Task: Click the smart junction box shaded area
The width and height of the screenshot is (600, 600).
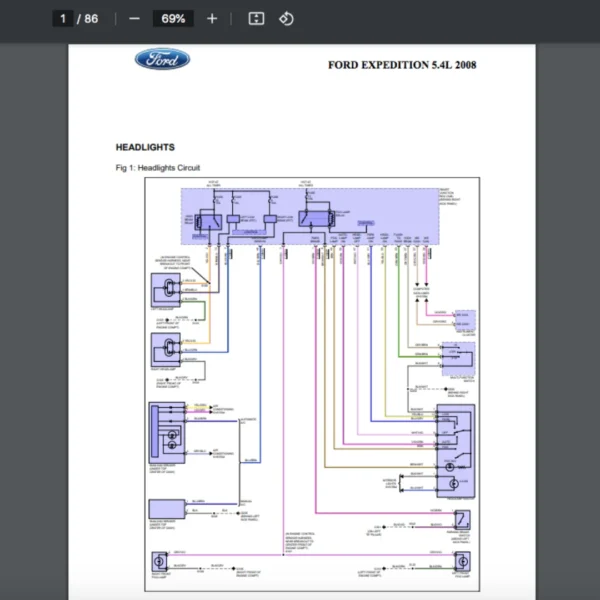Action: pyautogui.click(x=310, y=216)
